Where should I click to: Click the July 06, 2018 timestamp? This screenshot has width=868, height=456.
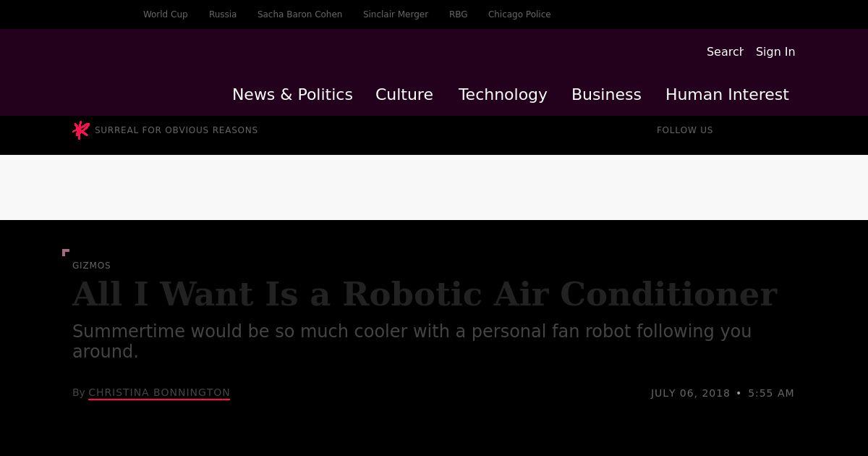(x=722, y=393)
